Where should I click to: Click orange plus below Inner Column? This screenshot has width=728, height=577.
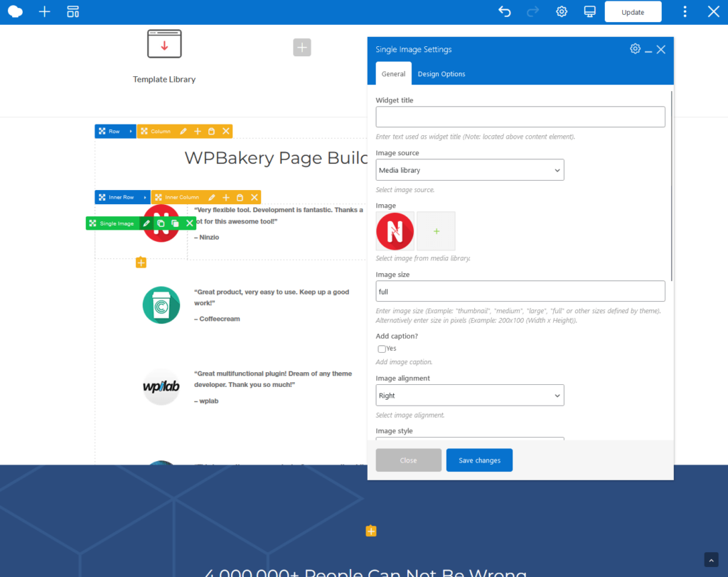pyautogui.click(x=141, y=263)
